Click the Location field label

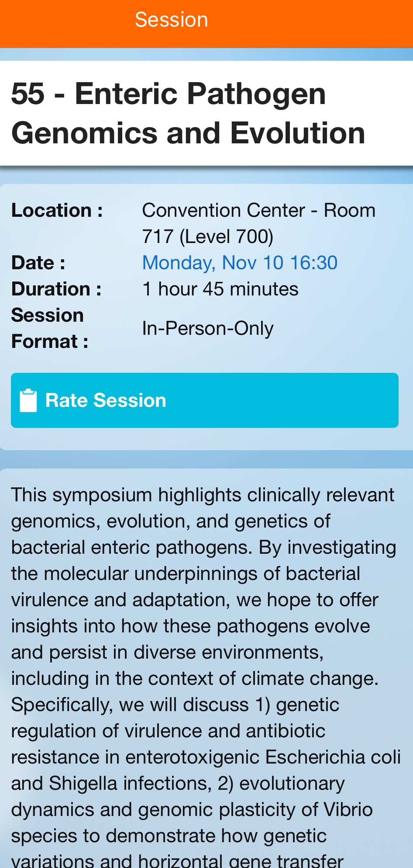(x=57, y=211)
